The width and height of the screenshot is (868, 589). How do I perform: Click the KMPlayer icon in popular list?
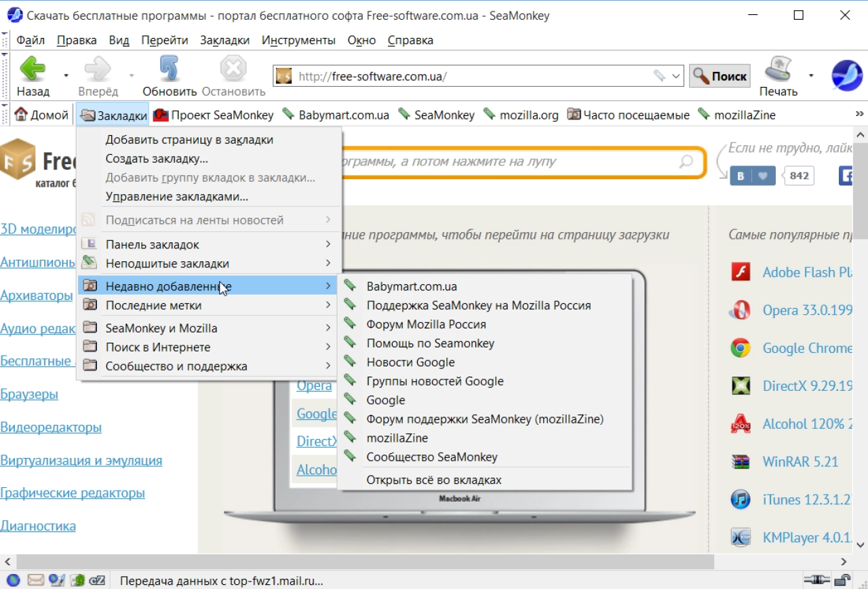pyautogui.click(x=741, y=537)
